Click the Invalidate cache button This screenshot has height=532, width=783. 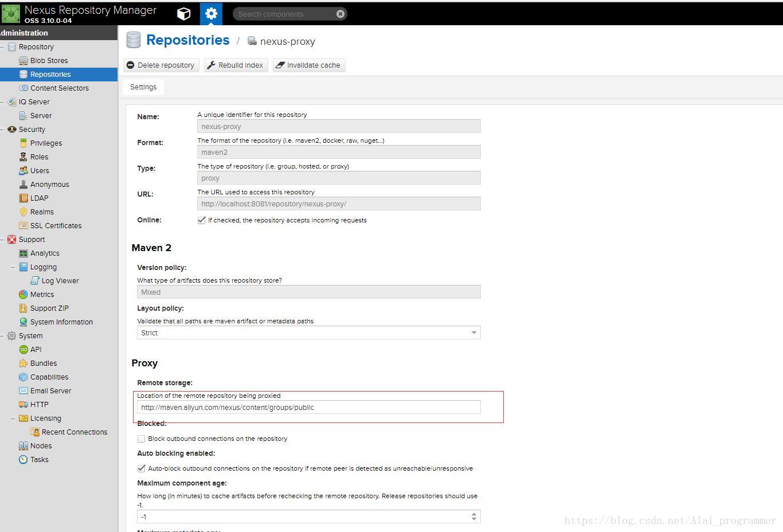click(x=309, y=65)
